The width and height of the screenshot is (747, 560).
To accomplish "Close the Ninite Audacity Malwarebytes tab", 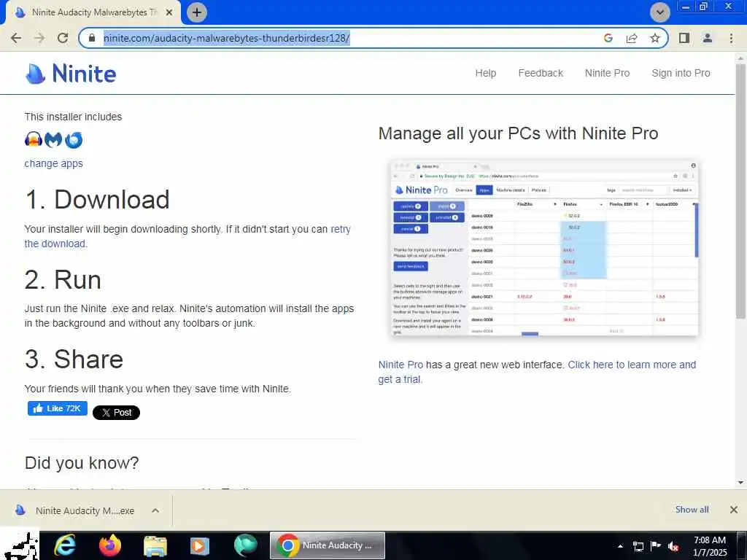I will (169, 12).
